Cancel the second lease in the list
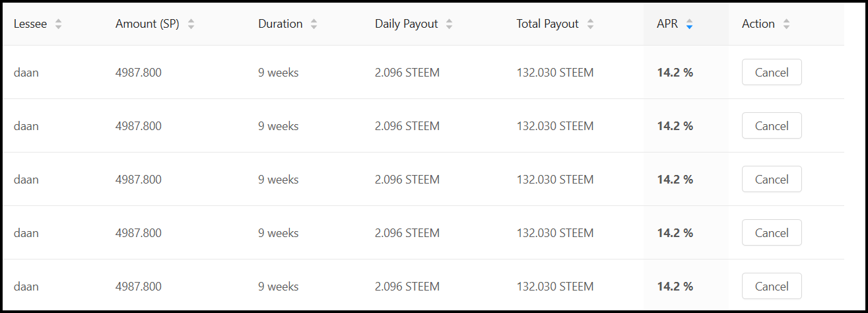The height and width of the screenshot is (313, 868). [x=772, y=125]
